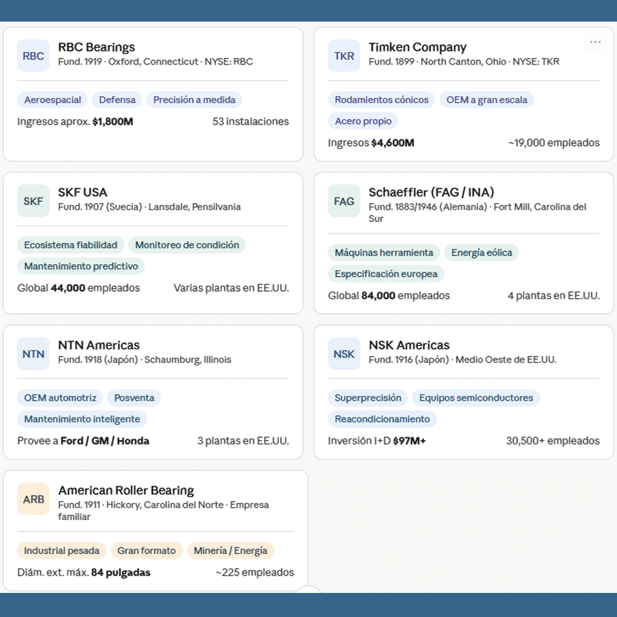Viewport: 617px width, 617px height.
Task: Select the NTN company badge
Action: [33, 354]
